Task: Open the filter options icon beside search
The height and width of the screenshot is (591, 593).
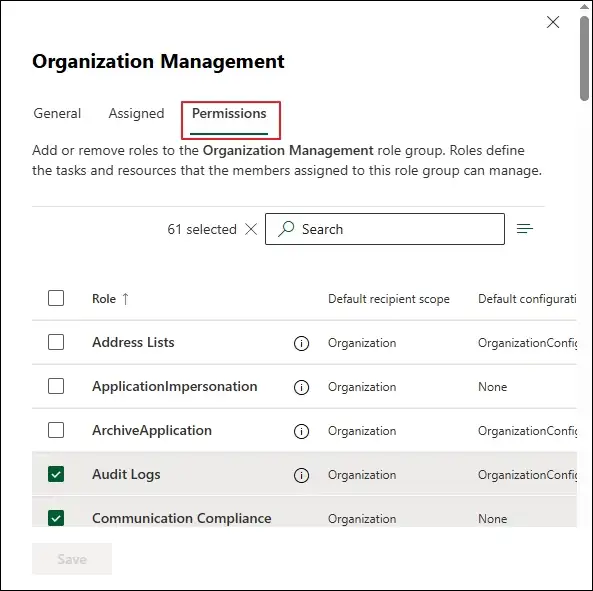Action: click(525, 228)
